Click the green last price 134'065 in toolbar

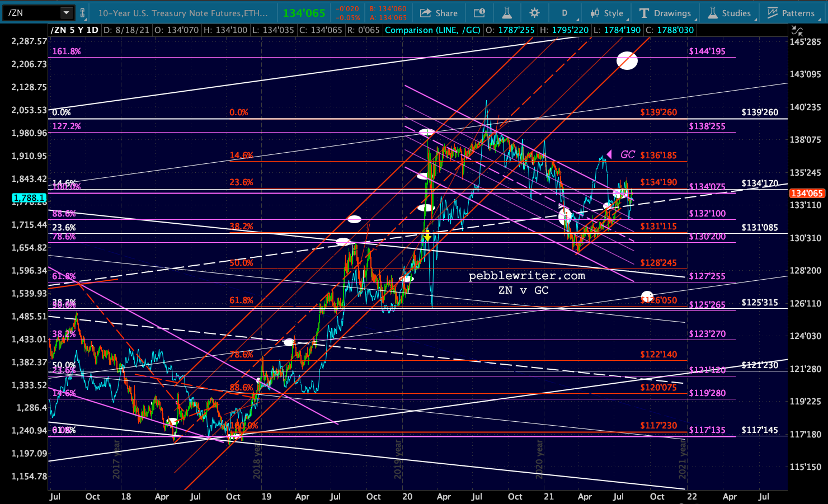point(304,13)
